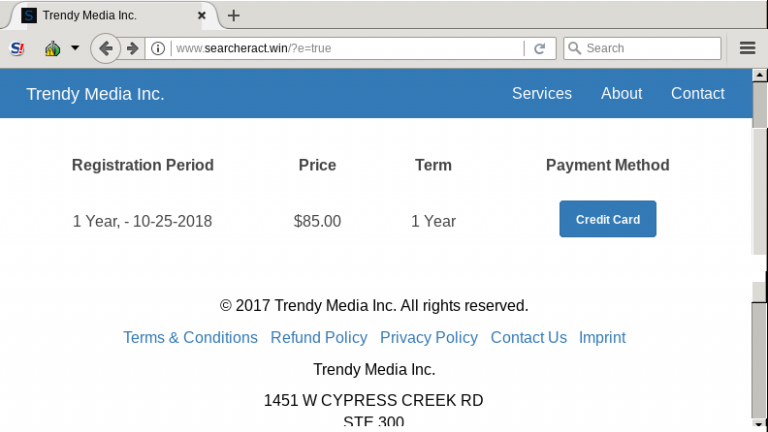Focus the browser Search field

[x=642, y=48]
